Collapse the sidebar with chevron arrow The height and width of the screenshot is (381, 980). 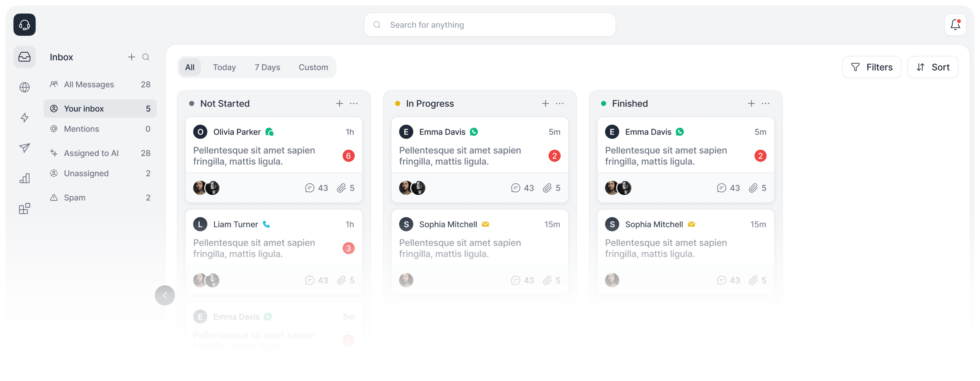coord(165,295)
